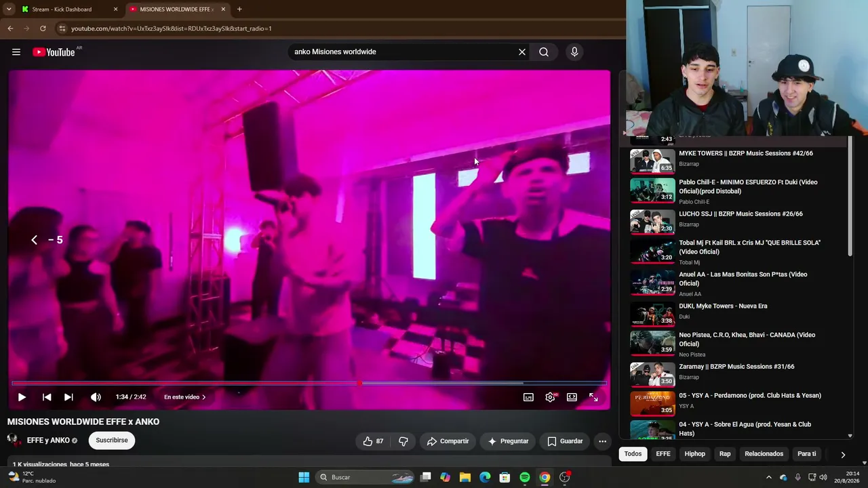
Task: Close the MISIONES WORLDWIDE YouTube tab
Action: (x=222, y=9)
